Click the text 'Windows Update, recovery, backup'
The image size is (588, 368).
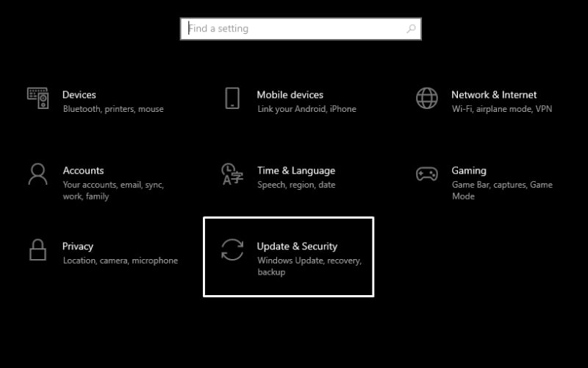tap(309, 266)
